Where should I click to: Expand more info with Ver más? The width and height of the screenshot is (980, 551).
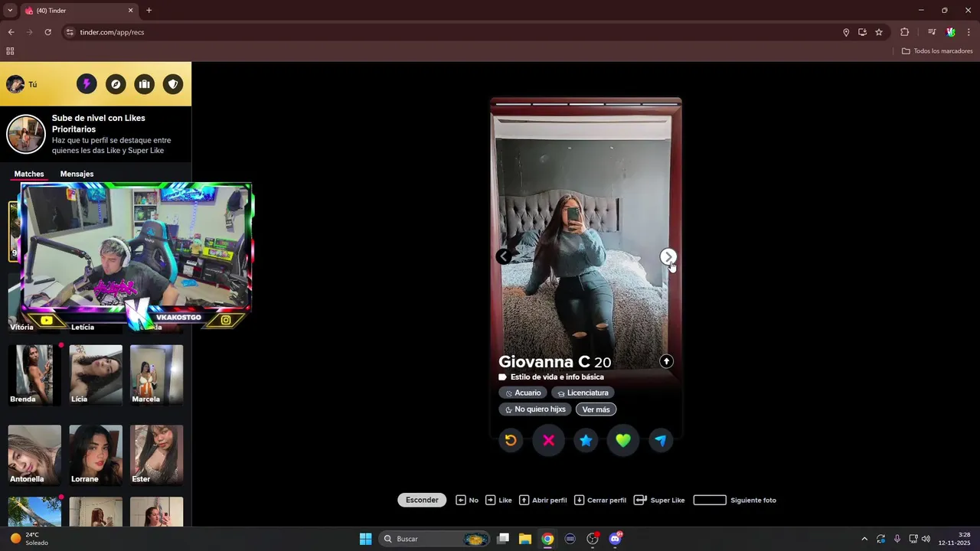[x=596, y=409]
